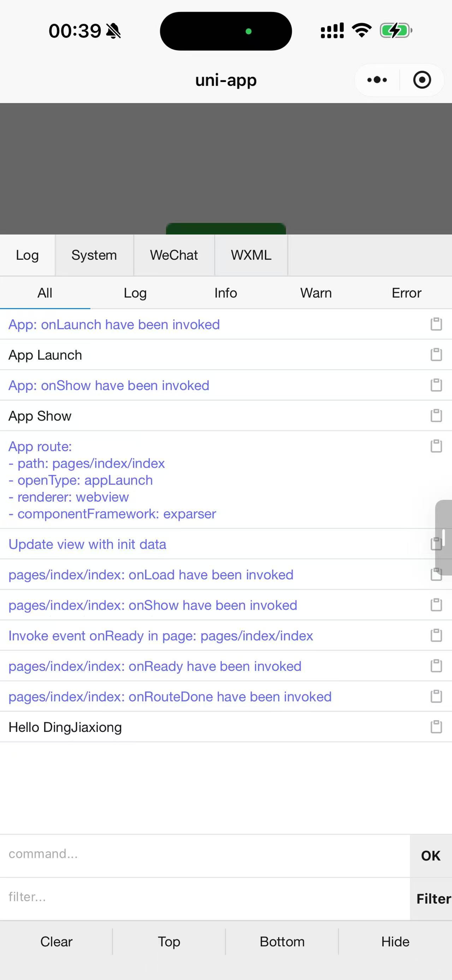Select the Info log level filter

[226, 293]
